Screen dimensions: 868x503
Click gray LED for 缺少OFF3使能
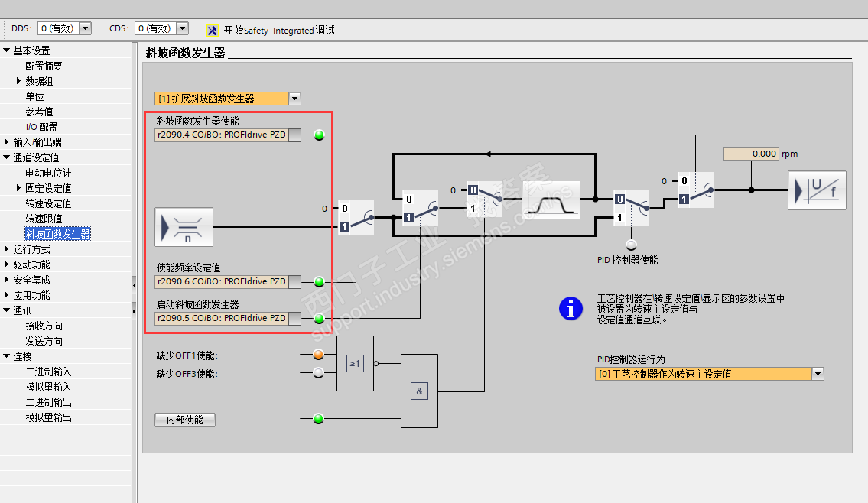pyautogui.click(x=318, y=373)
